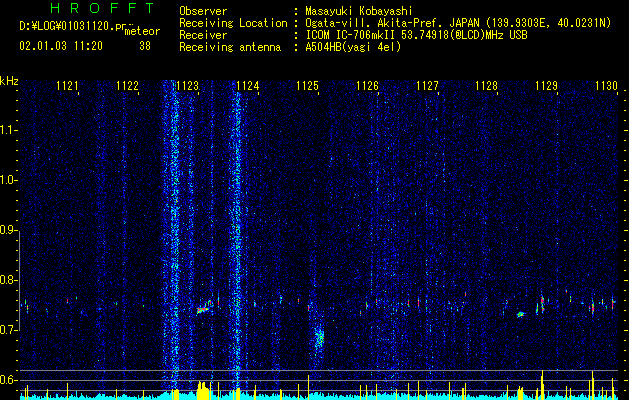
Task: Click the 0.9 kHz axis label
Action: (x=8, y=230)
